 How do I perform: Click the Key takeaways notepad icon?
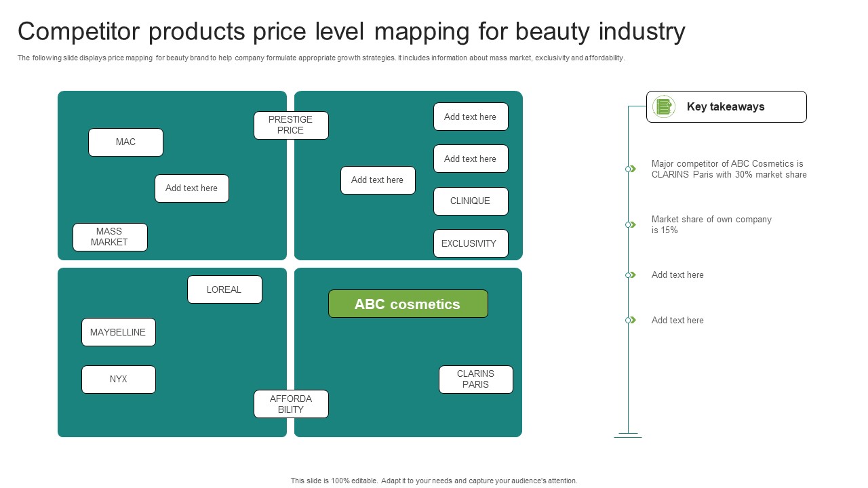pos(664,106)
